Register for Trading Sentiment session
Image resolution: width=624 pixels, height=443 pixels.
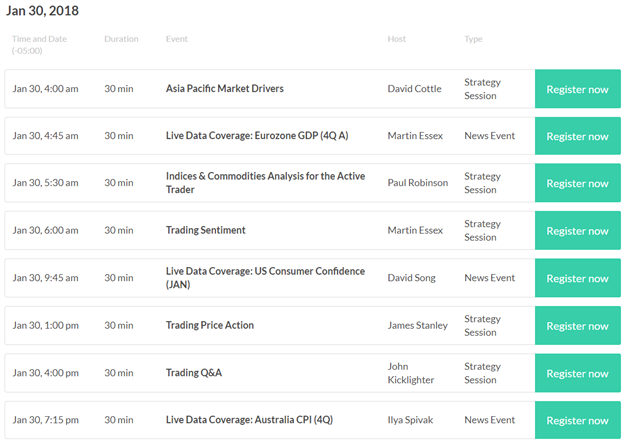click(577, 230)
